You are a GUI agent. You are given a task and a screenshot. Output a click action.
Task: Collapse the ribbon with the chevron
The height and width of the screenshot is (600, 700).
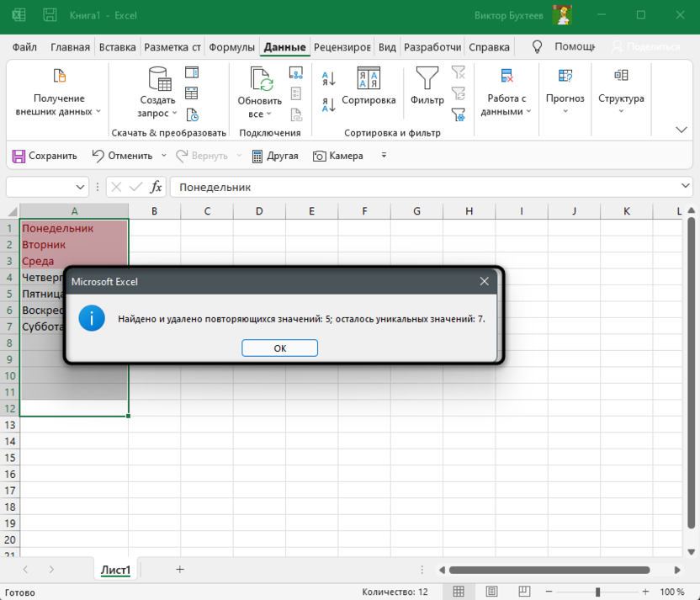[x=681, y=130]
